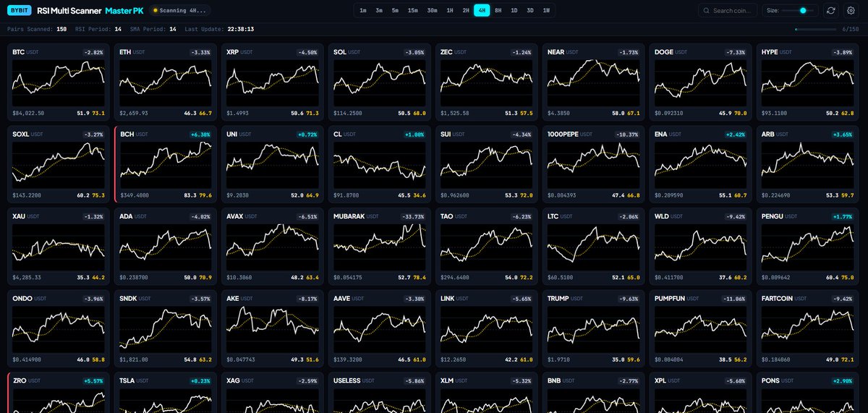868x413 pixels.
Task: Click the Last Update 22:38:13 text
Action: pos(218,30)
